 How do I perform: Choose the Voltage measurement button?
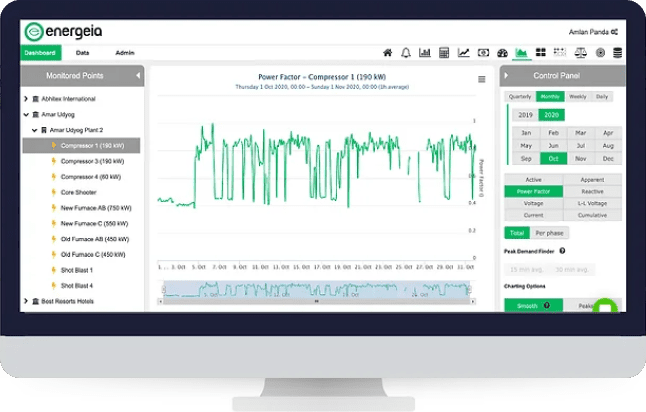[533, 203]
